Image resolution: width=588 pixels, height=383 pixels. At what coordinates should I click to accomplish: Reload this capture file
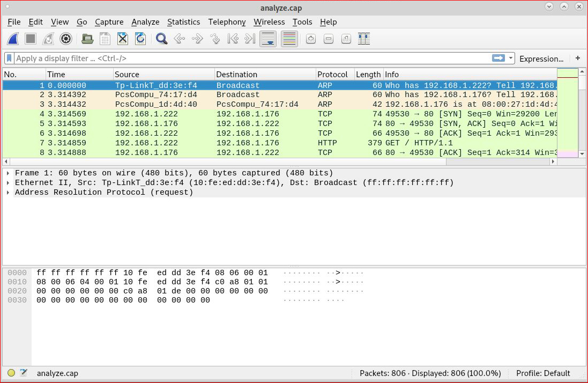[x=140, y=39]
